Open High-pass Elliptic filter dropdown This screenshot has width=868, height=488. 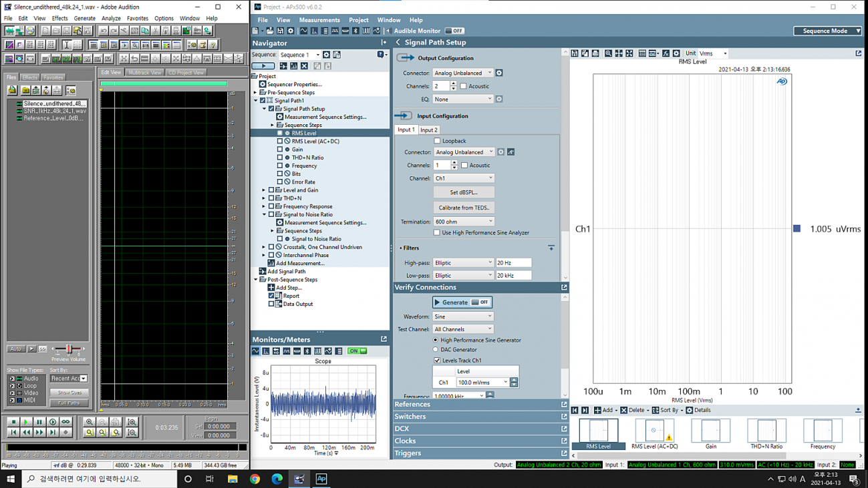(x=463, y=262)
